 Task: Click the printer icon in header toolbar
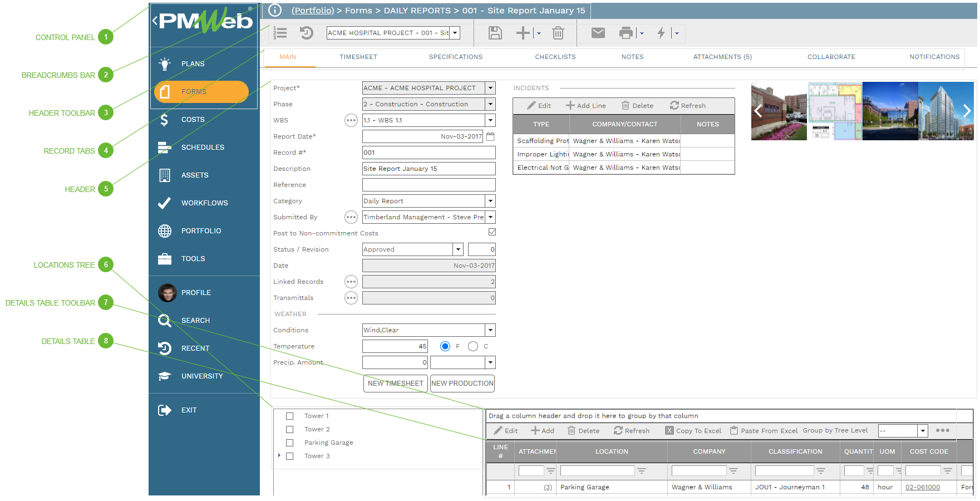(626, 33)
